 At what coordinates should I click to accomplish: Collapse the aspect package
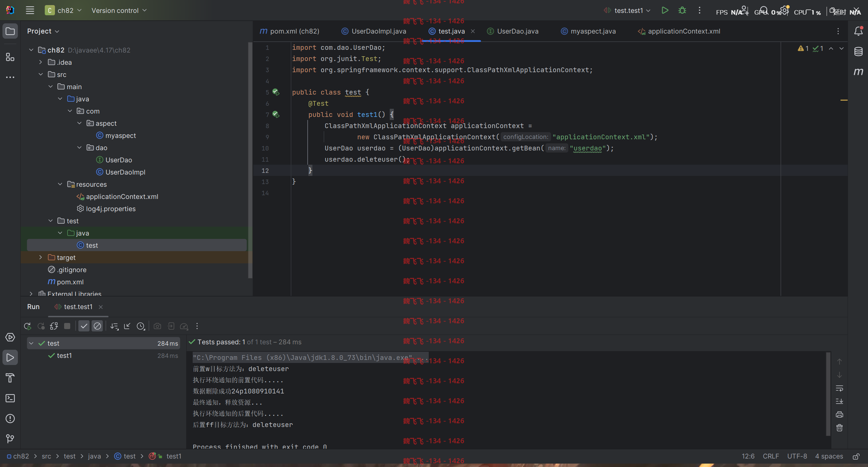79,123
